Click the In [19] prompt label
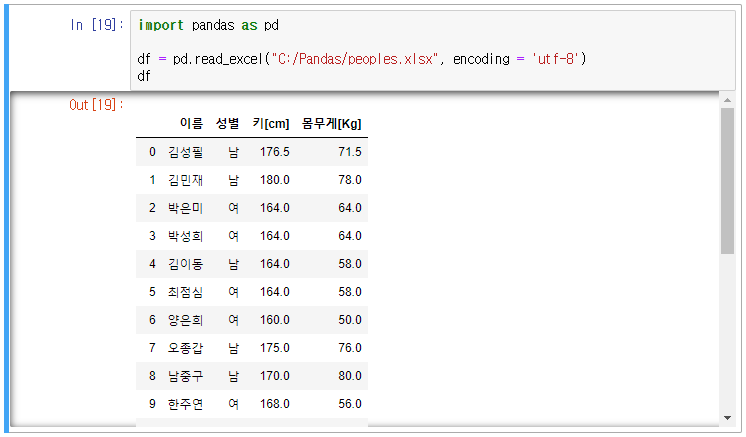The image size is (746, 437). coord(97,25)
